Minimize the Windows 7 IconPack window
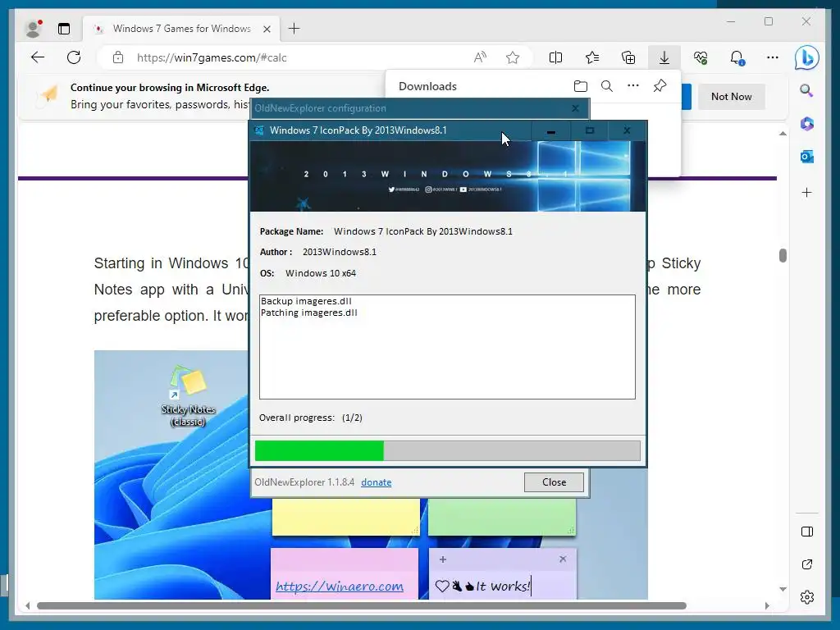Viewport: 840px width, 630px height. coord(551,130)
